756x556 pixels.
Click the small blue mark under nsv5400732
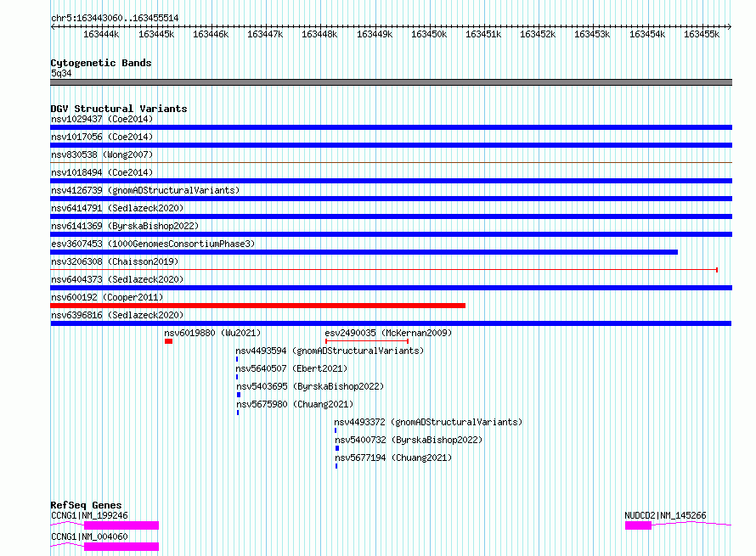pyautogui.click(x=337, y=448)
